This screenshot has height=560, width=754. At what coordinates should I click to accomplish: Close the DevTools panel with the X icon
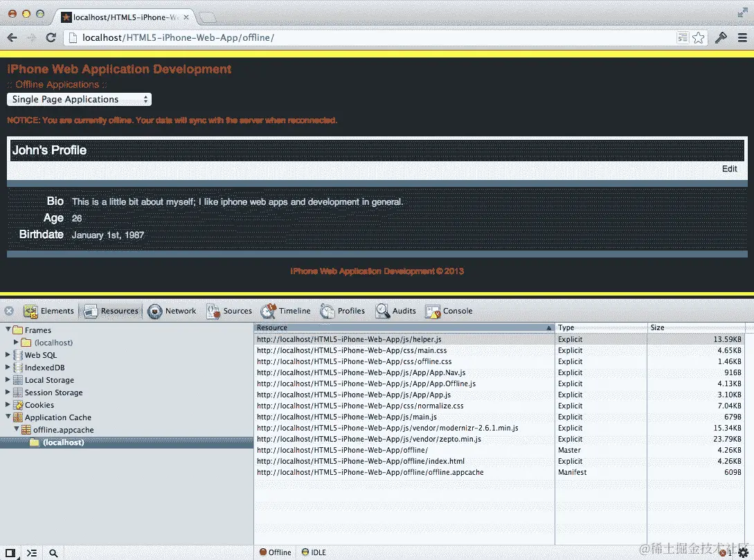[x=9, y=311]
